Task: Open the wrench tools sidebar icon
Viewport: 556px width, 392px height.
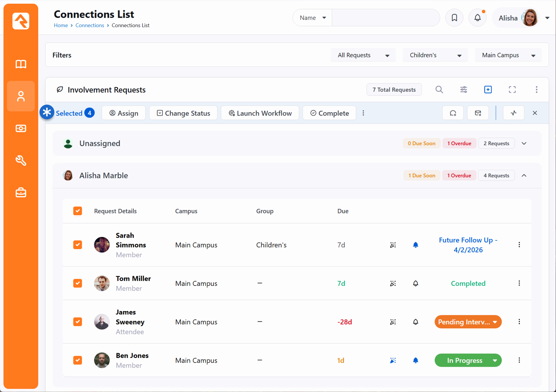Action: 21,160
